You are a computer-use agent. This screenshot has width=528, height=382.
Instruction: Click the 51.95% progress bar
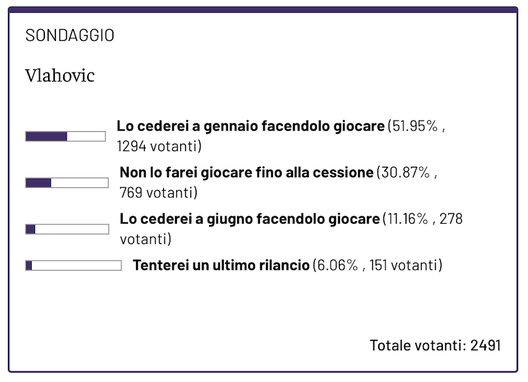point(65,136)
